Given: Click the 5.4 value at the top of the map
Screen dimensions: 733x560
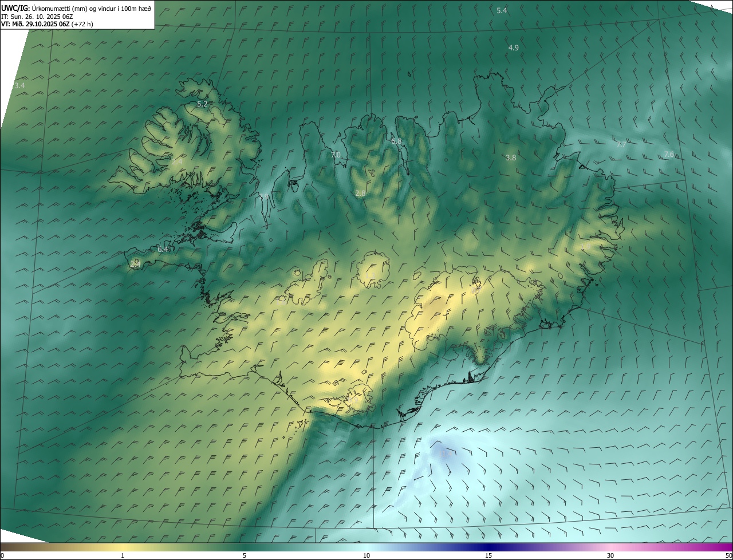Looking at the screenshot, I should (x=502, y=10).
